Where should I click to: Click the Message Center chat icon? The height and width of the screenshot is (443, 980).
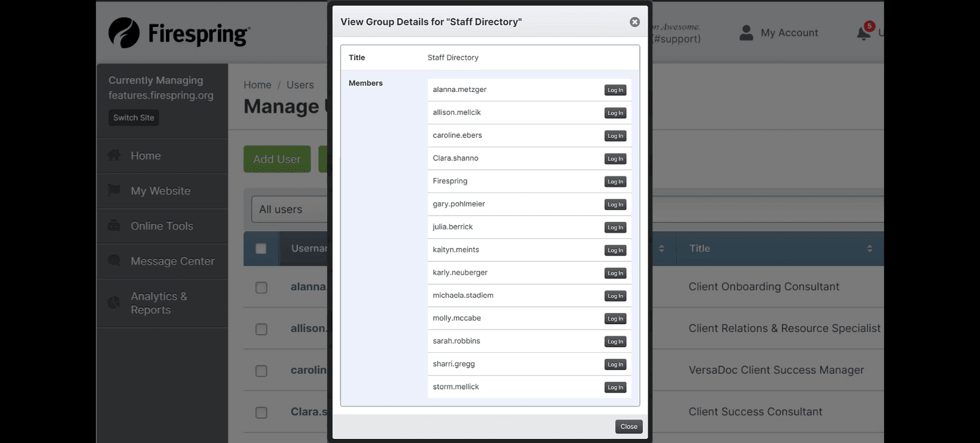click(114, 261)
